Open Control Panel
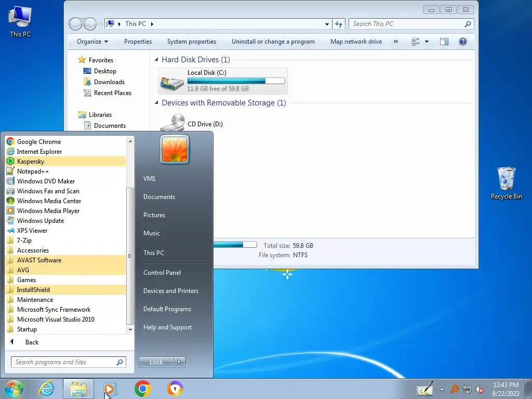This screenshot has height=399, width=532. (162, 272)
